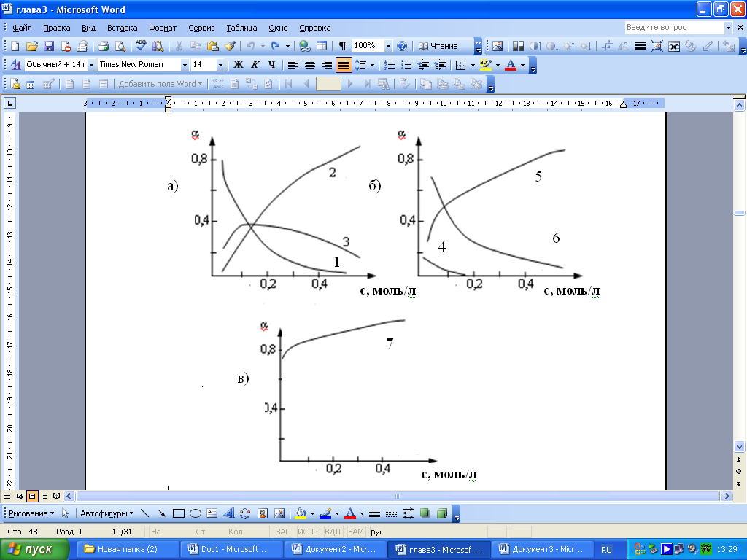The height and width of the screenshot is (560, 747).
Task: Open a file with folder icon
Action: (32, 46)
